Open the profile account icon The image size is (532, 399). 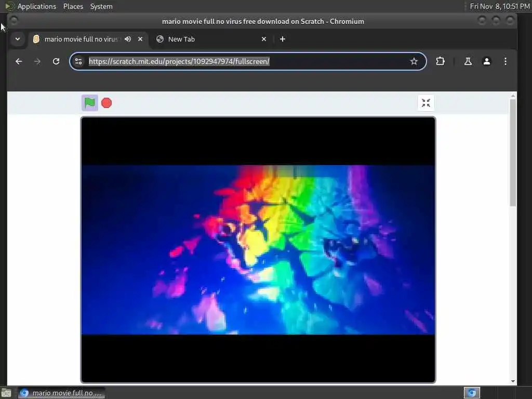coord(486,61)
